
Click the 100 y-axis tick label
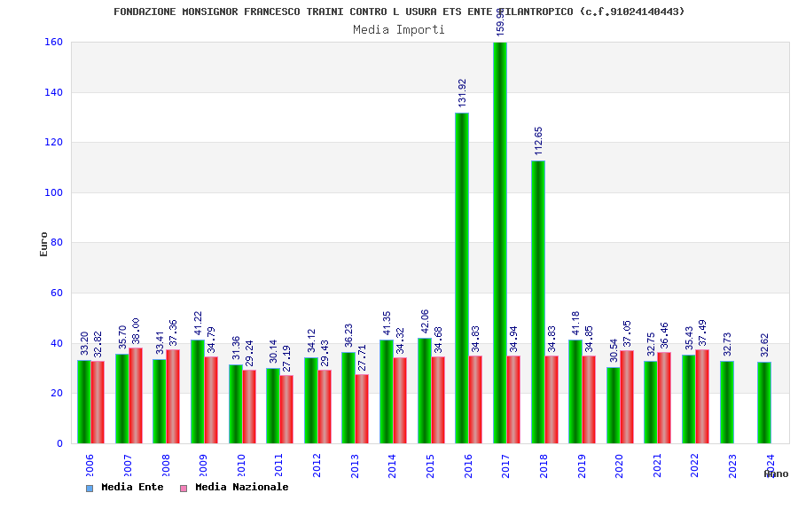(53, 192)
